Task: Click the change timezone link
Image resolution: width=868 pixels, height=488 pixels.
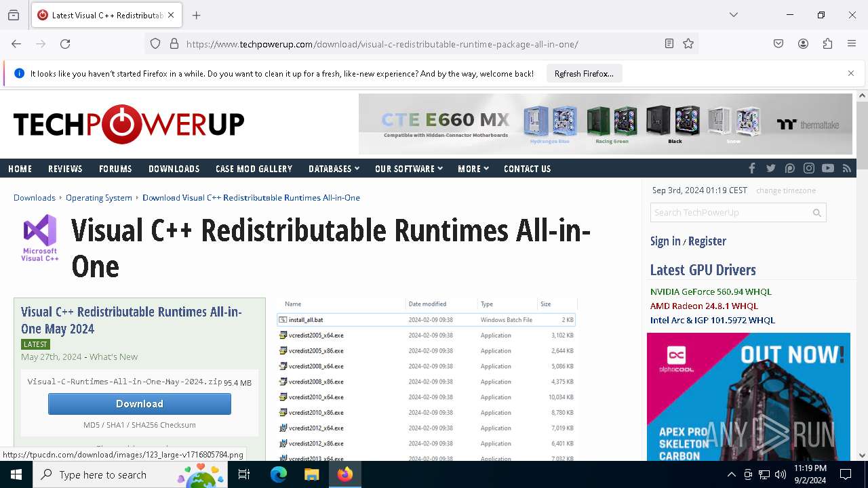Action: [786, 190]
